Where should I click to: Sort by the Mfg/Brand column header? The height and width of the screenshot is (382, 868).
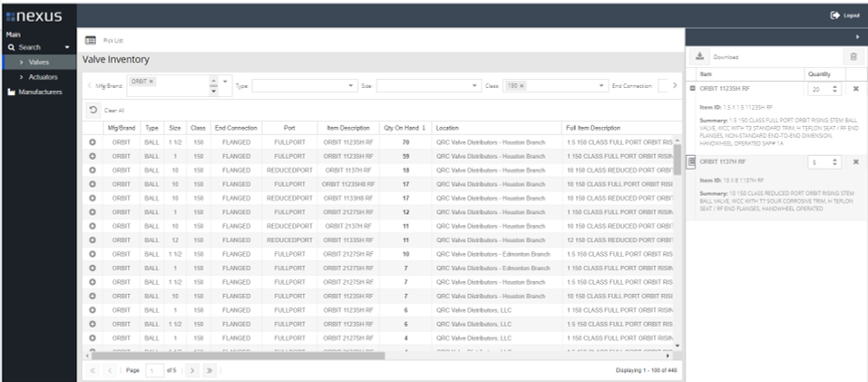click(122, 128)
